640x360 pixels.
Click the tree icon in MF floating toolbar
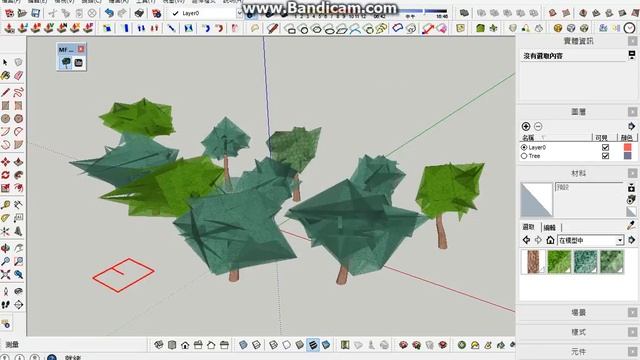point(66,62)
